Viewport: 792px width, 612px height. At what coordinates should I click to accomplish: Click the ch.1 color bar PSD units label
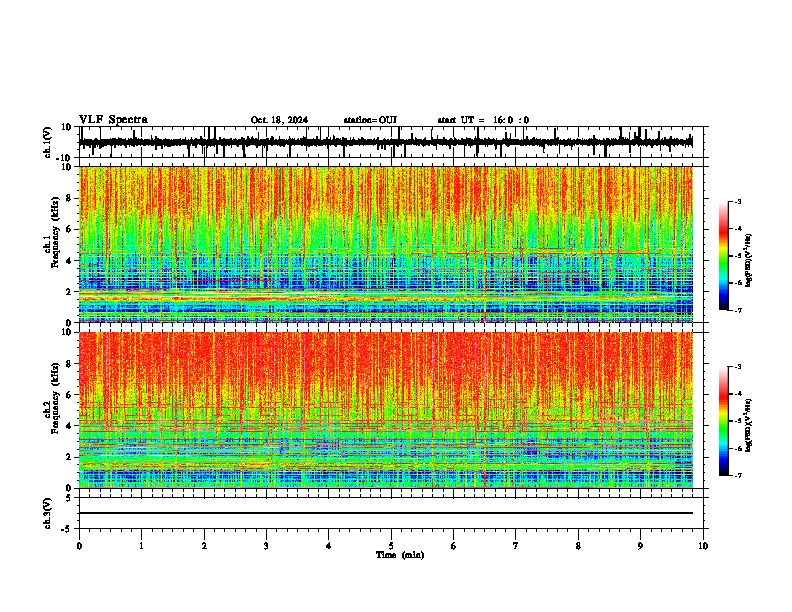[749, 261]
